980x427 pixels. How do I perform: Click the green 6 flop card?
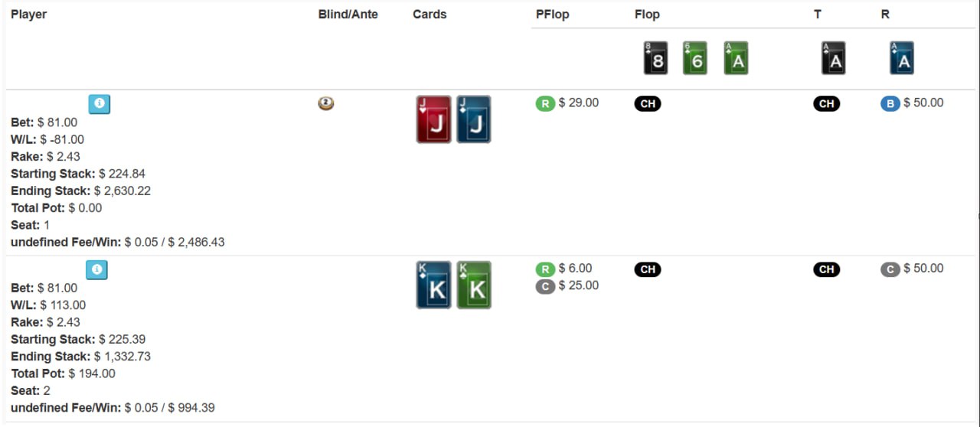click(x=694, y=58)
